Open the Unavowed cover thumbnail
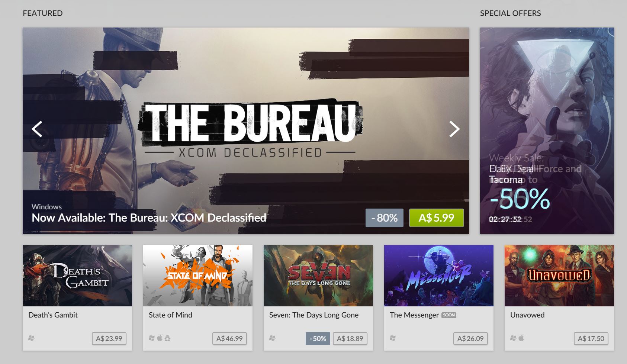 [x=559, y=276]
